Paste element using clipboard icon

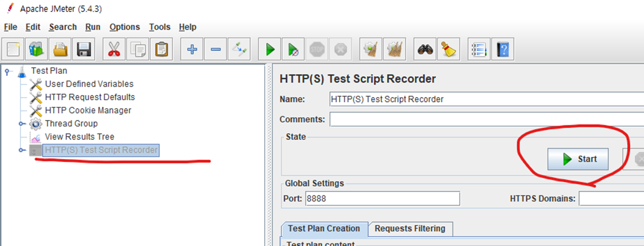[161, 49]
